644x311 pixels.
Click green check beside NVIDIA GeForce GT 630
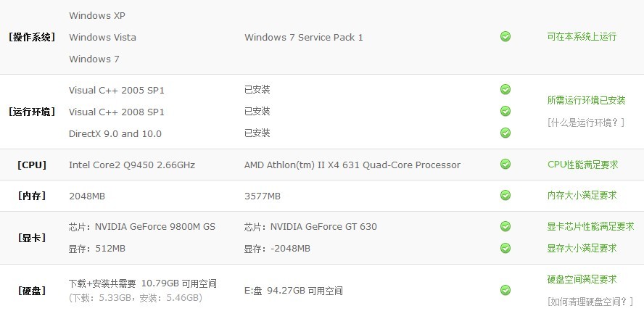click(505, 226)
